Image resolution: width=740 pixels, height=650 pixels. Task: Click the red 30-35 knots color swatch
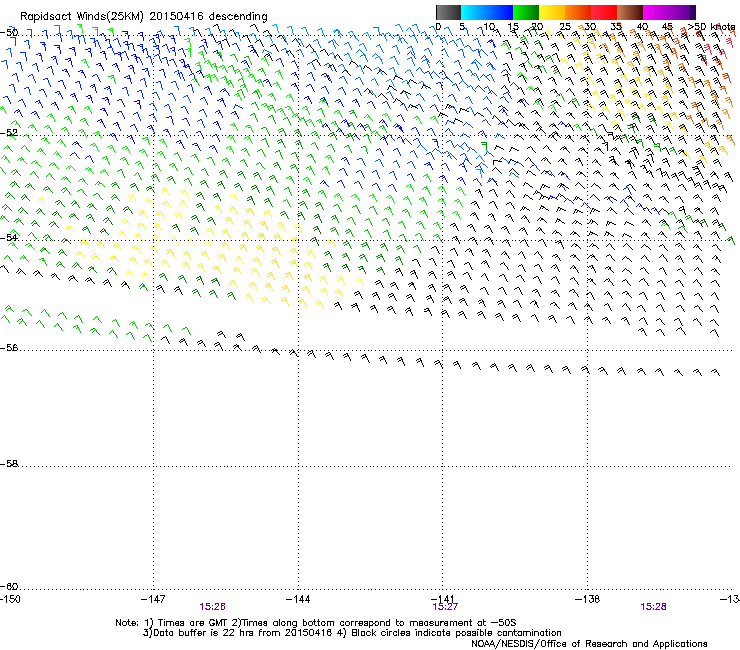604,12
